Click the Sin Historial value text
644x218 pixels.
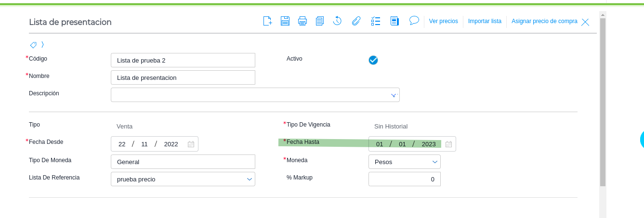(x=391, y=126)
